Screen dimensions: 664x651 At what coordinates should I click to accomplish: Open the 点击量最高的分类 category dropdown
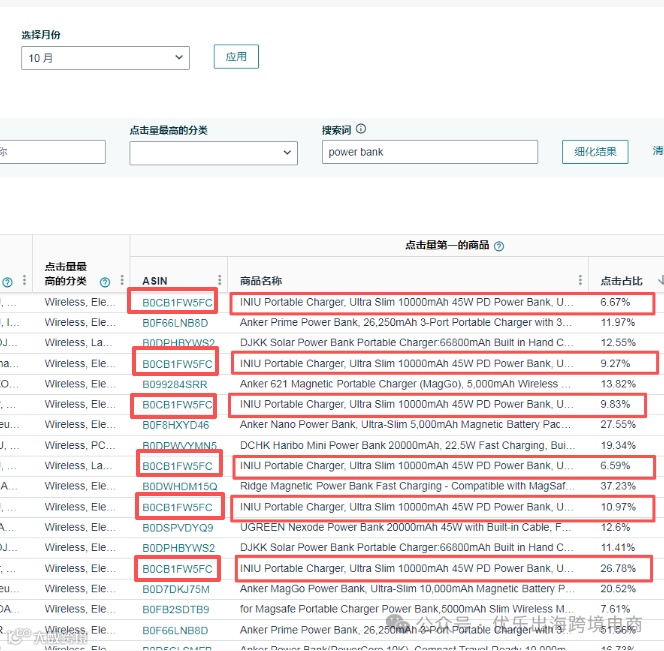(213, 152)
